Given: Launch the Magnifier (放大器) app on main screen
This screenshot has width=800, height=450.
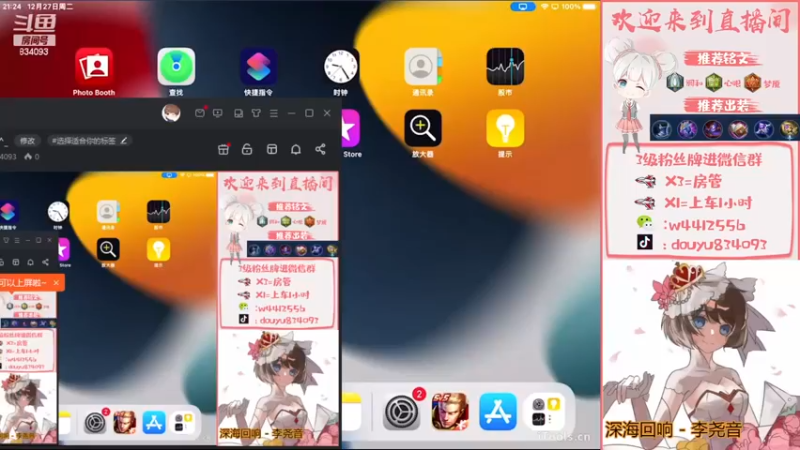Looking at the screenshot, I should pos(423,128).
